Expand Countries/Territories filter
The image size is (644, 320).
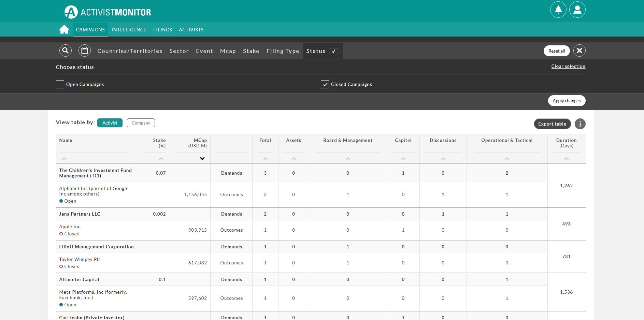click(130, 51)
